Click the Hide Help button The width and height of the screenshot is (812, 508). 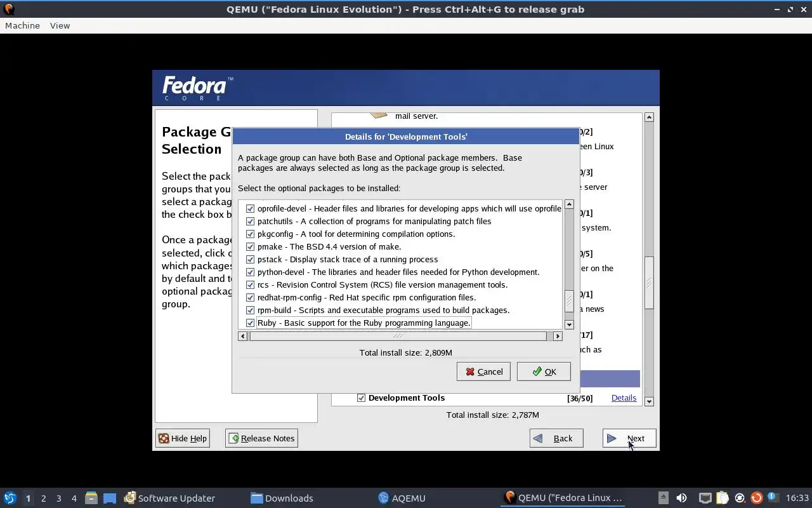tap(183, 438)
